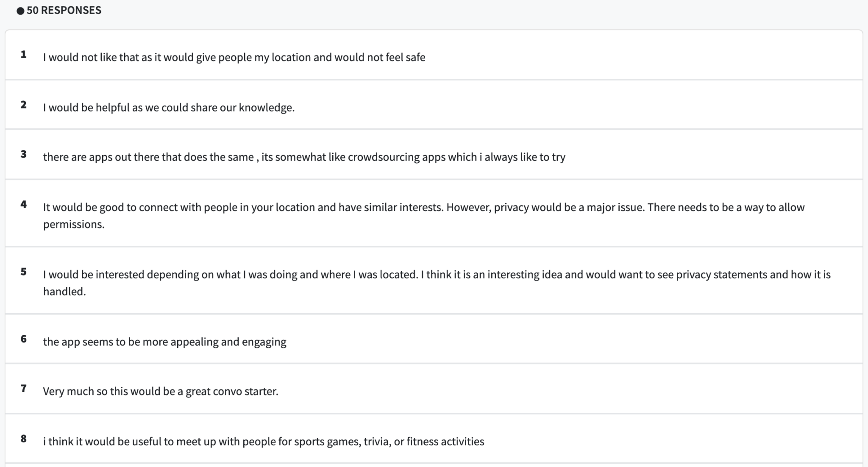
Task: Click the word 'handled.' in response 5
Action: [64, 292]
